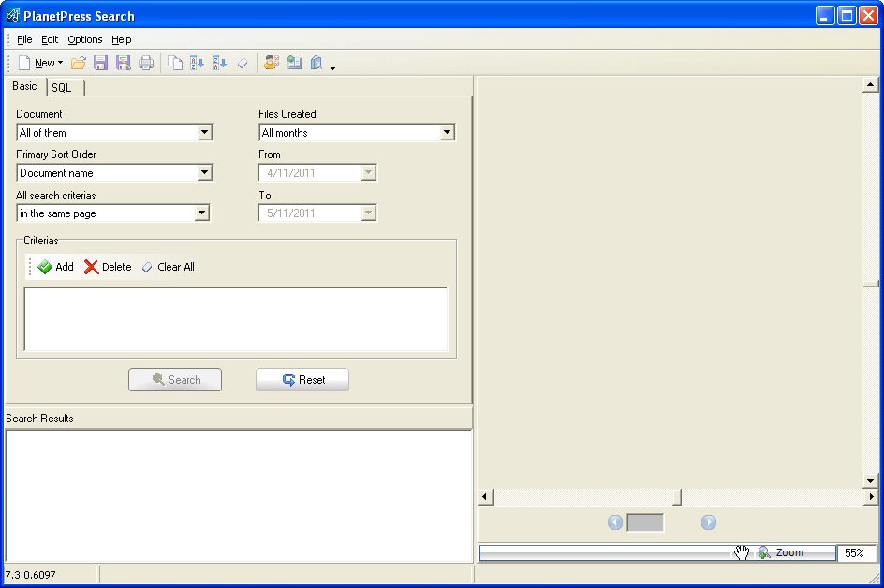This screenshot has height=588, width=884.
Task: Click the Save floppy disk icon
Action: 100,63
